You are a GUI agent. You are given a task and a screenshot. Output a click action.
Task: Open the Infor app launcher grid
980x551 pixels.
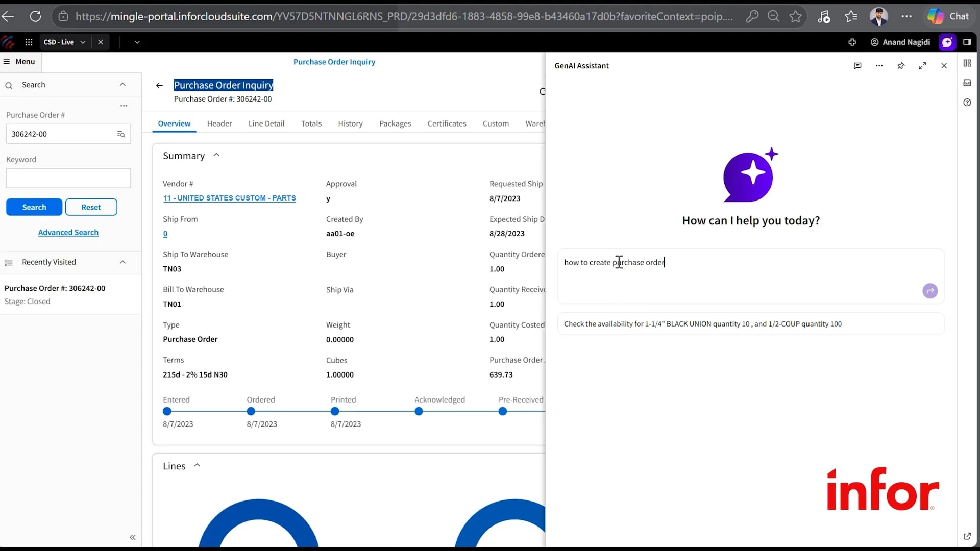pyautogui.click(x=29, y=42)
